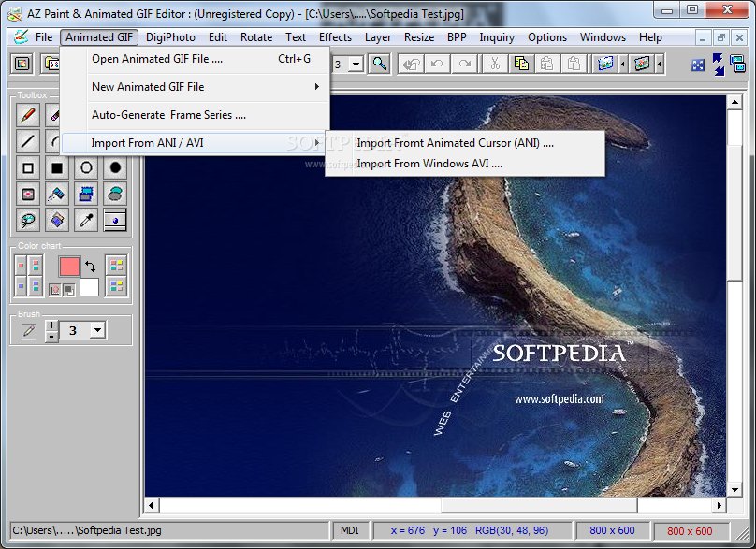756x549 pixels.
Task: Open the Effects menu
Action: 335,37
